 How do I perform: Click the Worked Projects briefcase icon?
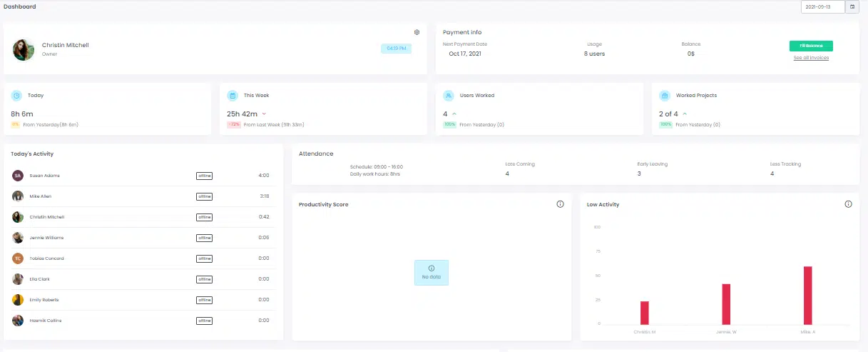click(x=665, y=95)
